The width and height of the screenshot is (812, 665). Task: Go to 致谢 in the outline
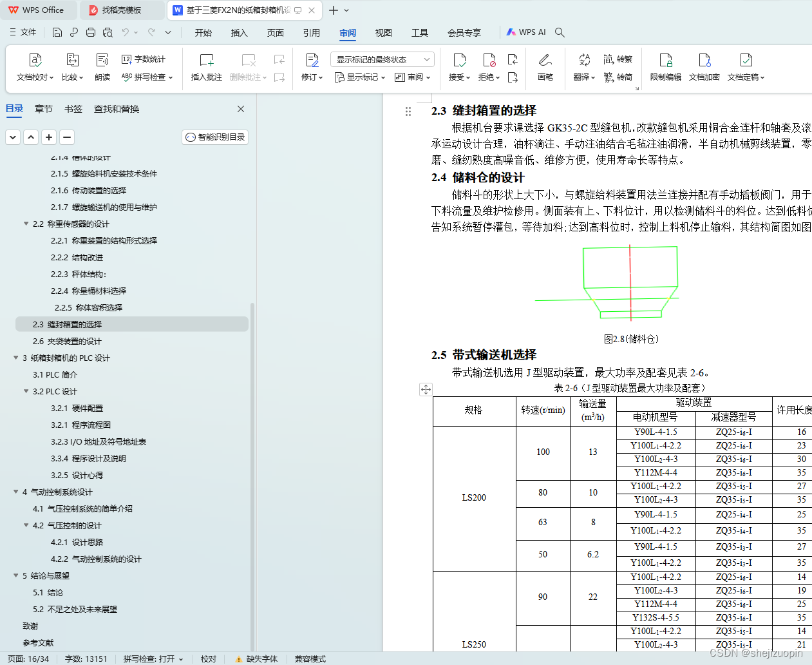30,626
